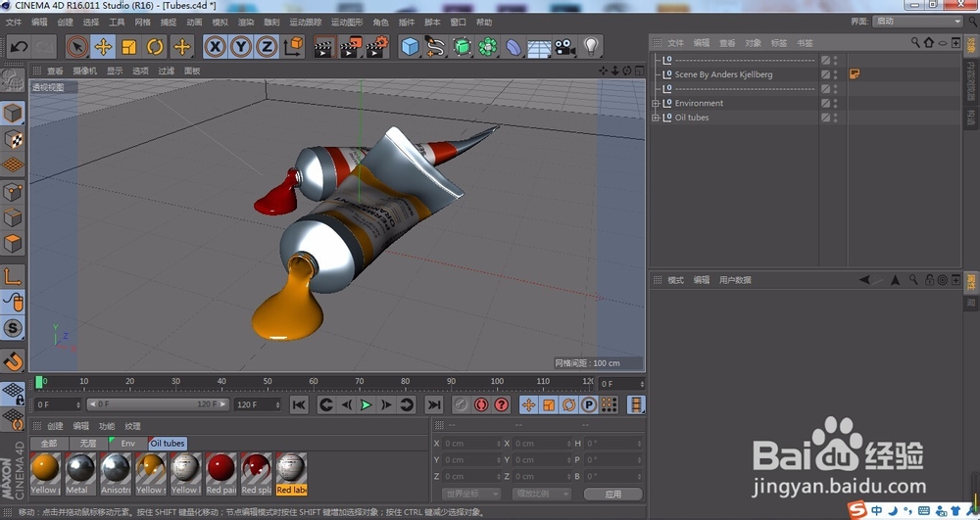Toggle layer checkbox for Oil tubes object
The height and width of the screenshot is (520, 980).
tap(825, 118)
